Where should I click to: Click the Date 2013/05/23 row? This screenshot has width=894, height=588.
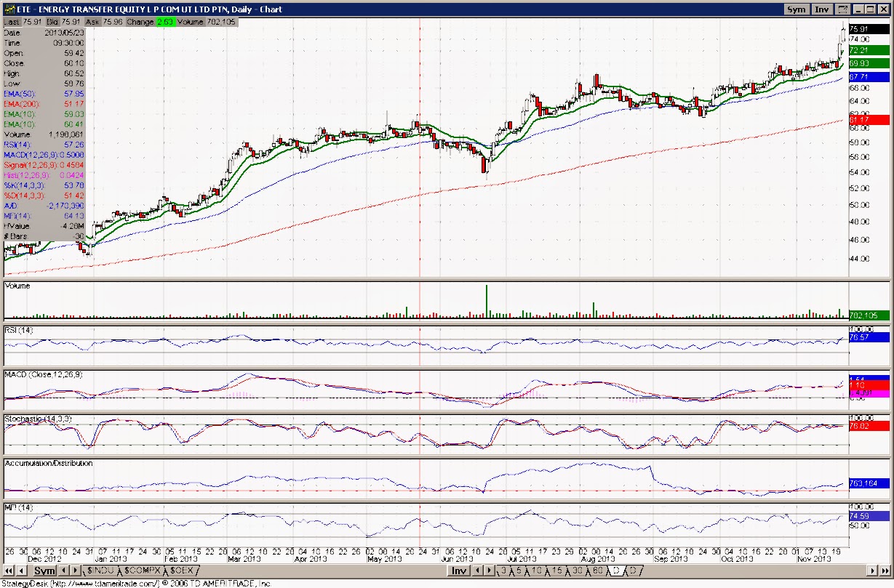44,33
